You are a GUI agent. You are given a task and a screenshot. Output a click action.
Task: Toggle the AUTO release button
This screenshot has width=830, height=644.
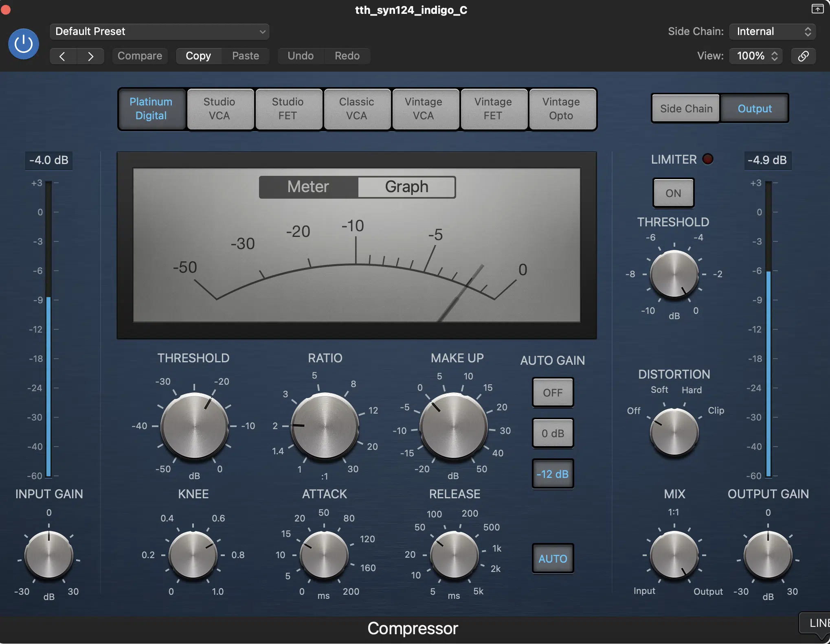pyautogui.click(x=553, y=559)
